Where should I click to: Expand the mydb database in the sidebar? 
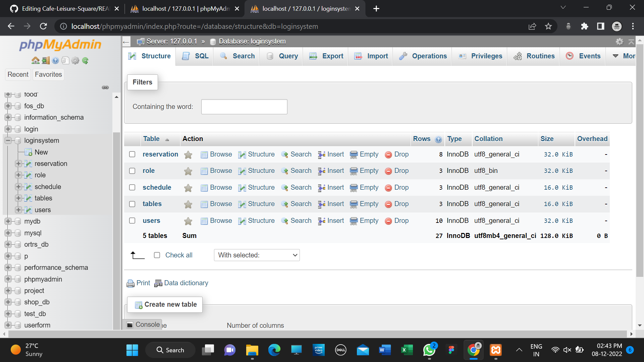click(7, 221)
